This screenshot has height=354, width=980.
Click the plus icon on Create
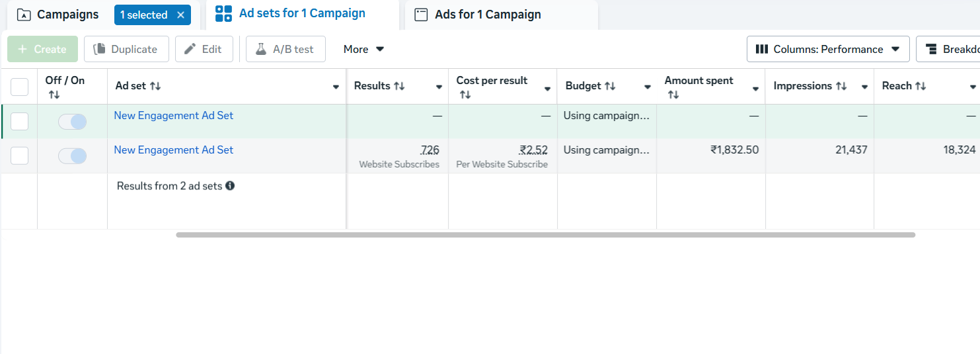(x=22, y=49)
